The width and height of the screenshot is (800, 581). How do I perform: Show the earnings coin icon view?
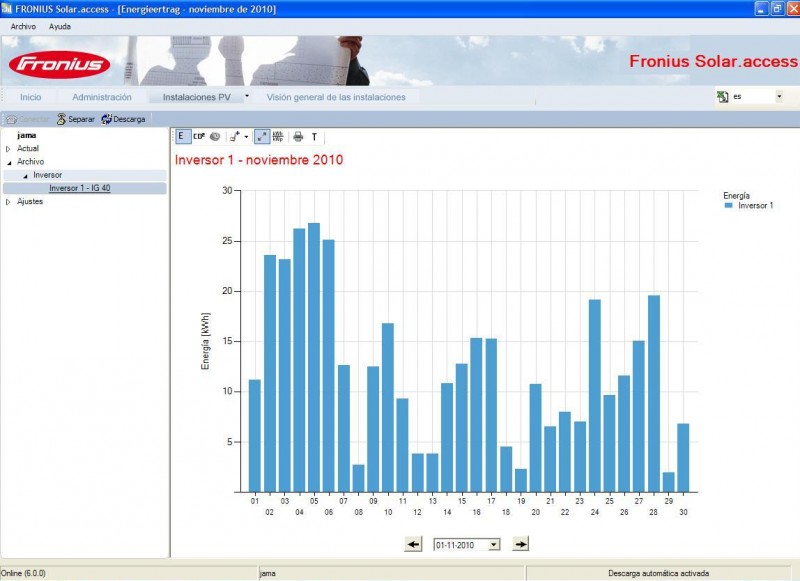click(215, 137)
